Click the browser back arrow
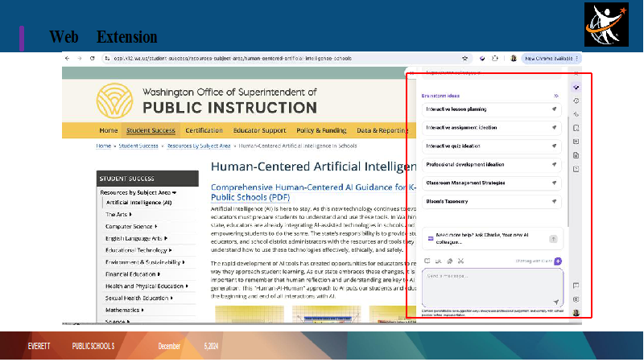 tap(68, 58)
